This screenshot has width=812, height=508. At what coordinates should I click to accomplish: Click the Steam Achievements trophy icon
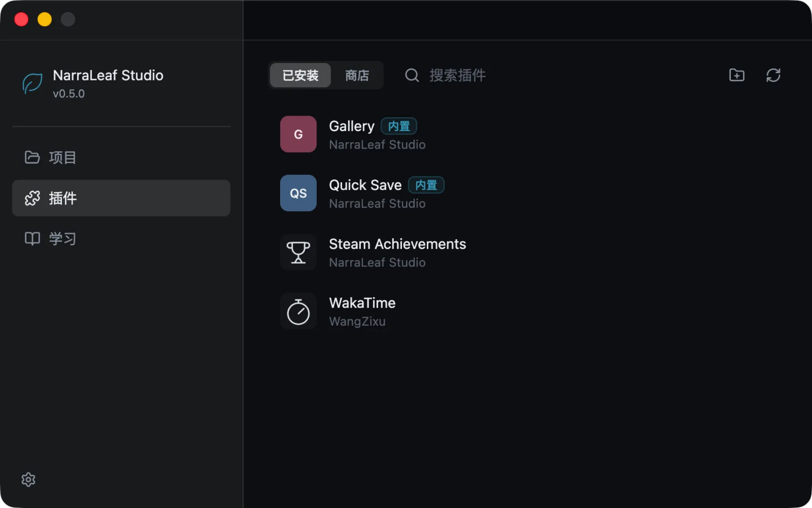coord(298,252)
